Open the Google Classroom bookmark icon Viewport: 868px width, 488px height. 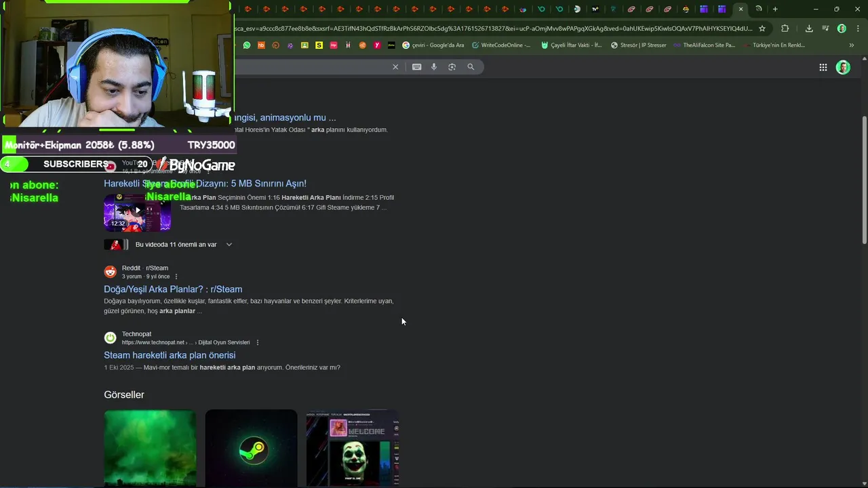[x=304, y=45]
